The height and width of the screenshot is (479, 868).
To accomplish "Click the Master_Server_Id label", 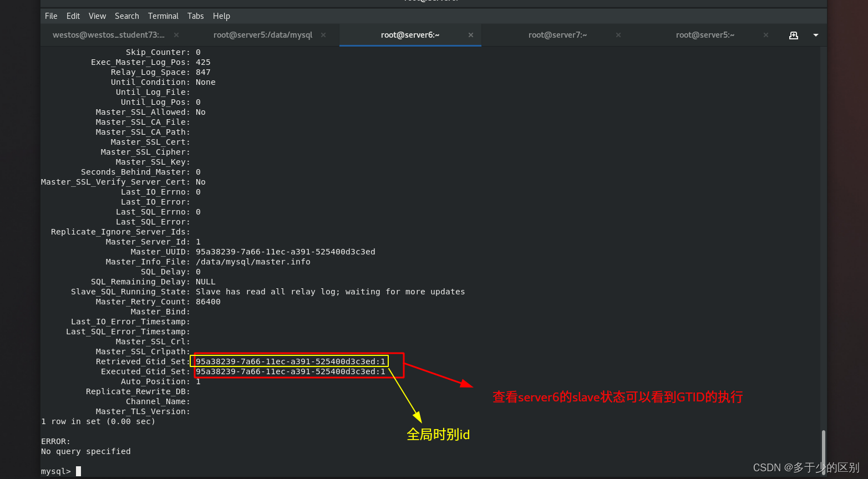I will (x=148, y=242).
